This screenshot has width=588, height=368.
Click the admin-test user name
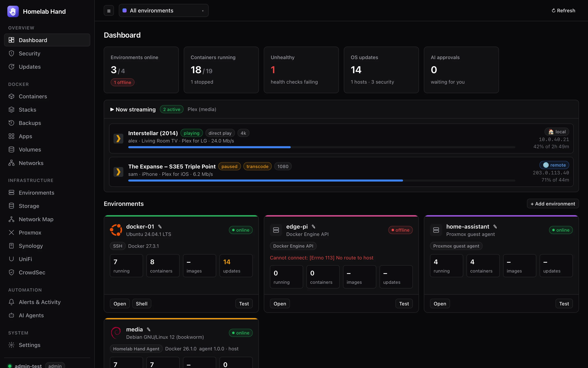(x=28, y=366)
